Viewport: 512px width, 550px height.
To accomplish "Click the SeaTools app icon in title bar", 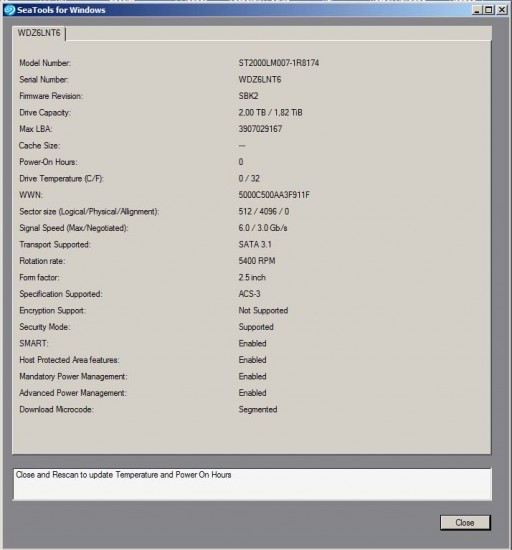I will (x=9, y=10).
